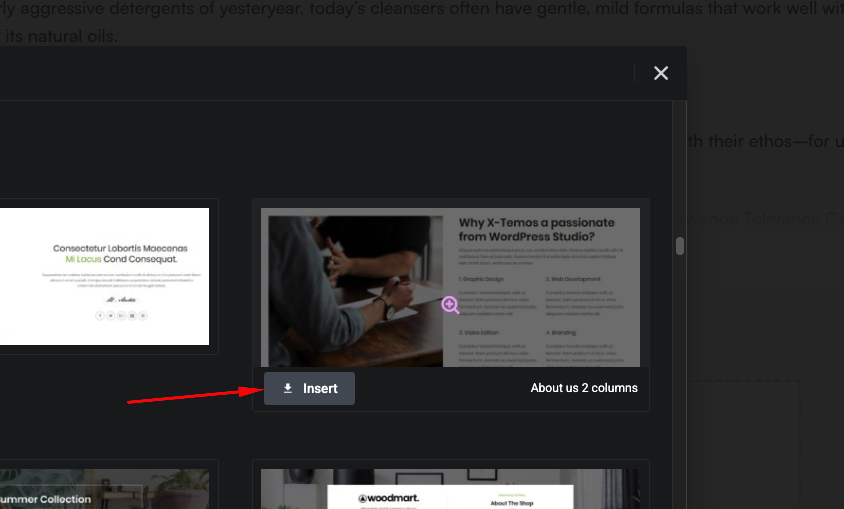This screenshot has height=509, width=844.
Task: Click the template list scrollbar handle
Action: click(x=680, y=246)
